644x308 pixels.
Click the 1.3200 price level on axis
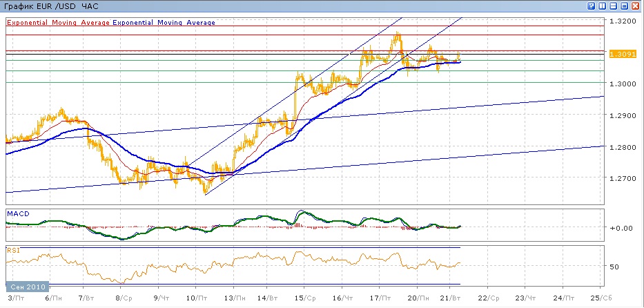(x=621, y=21)
